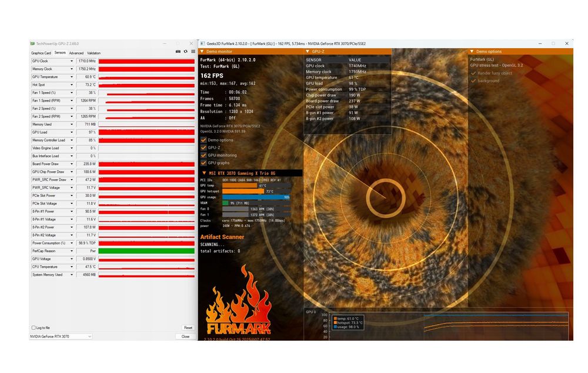Open the Board Power Draw dropdown

tap(71, 164)
